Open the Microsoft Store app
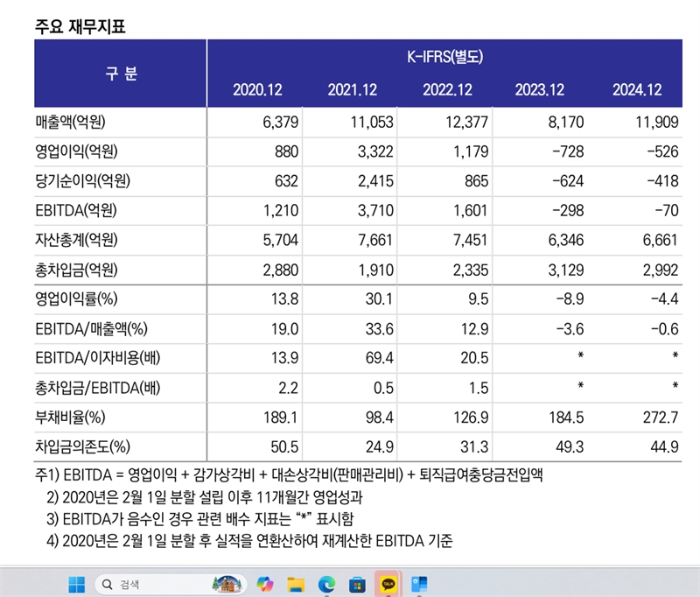This screenshot has height=597, width=700. click(x=356, y=583)
